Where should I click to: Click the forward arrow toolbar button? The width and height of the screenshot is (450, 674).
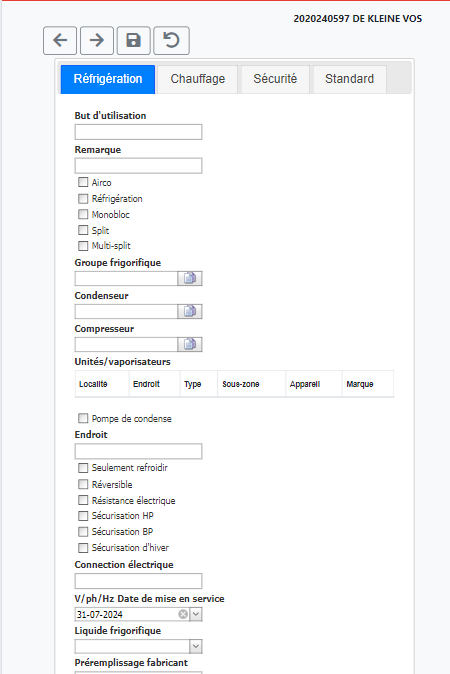tap(97, 40)
